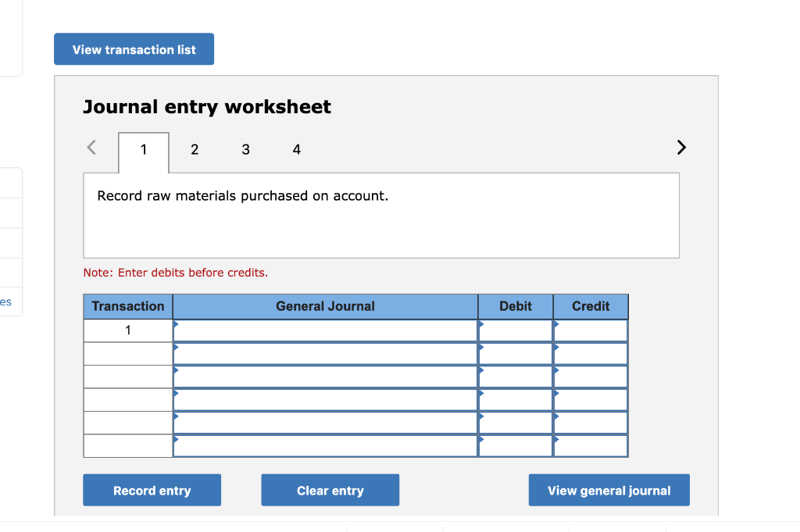
Task: Click the sixth row Debit cell
Action: (x=516, y=446)
